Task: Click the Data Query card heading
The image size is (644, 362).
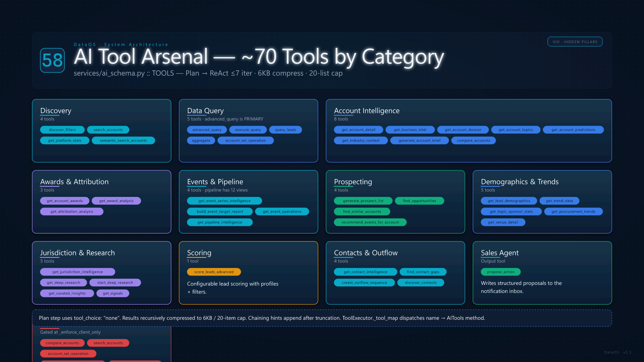Action: click(205, 111)
